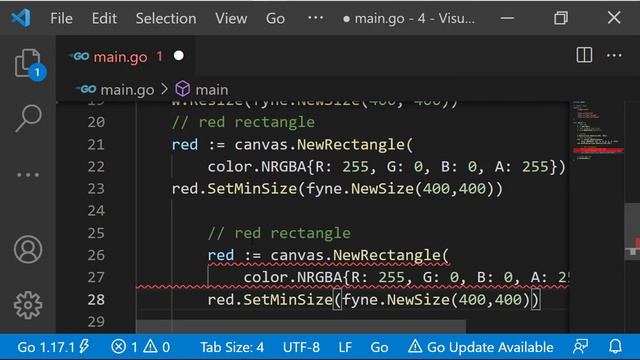Viewport: 640px width, 360px height.
Task: Click color.NRGBA on line 22
Action: point(257,167)
